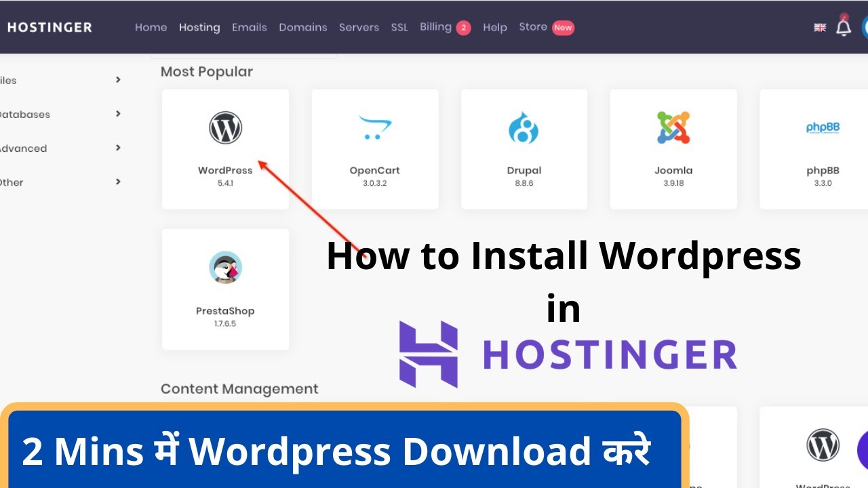Viewport: 868px width, 488px height.
Task: Open the Billing menu item
Action: [435, 27]
